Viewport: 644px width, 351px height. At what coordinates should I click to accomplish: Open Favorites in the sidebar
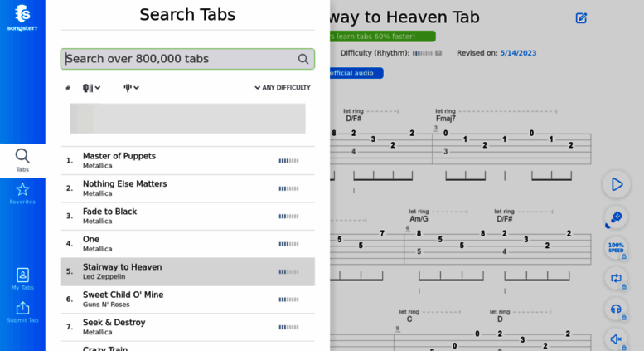[x=22, y=193]
